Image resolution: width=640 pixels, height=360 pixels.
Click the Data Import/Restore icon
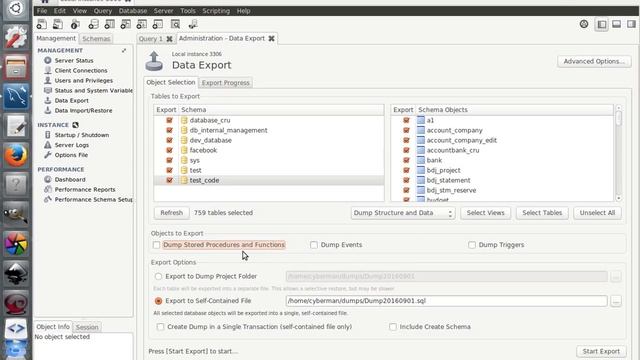click(x=48, y=110)
